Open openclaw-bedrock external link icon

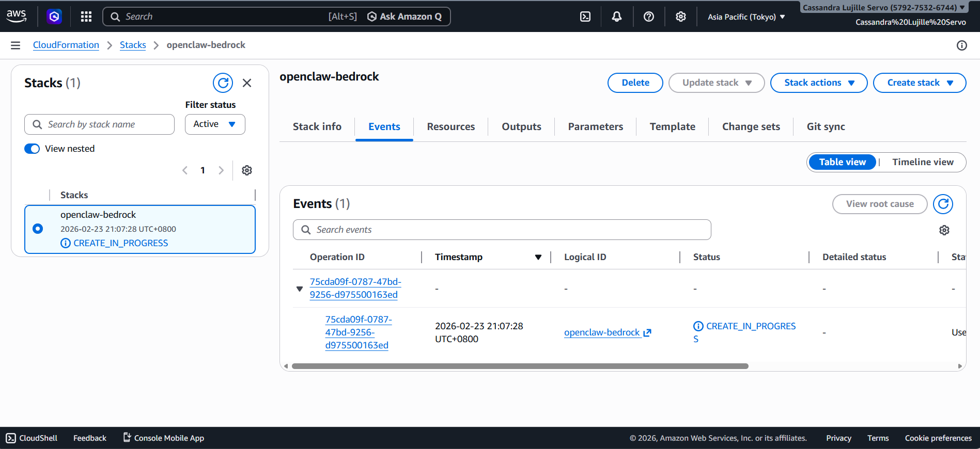(x=647, y=333)
